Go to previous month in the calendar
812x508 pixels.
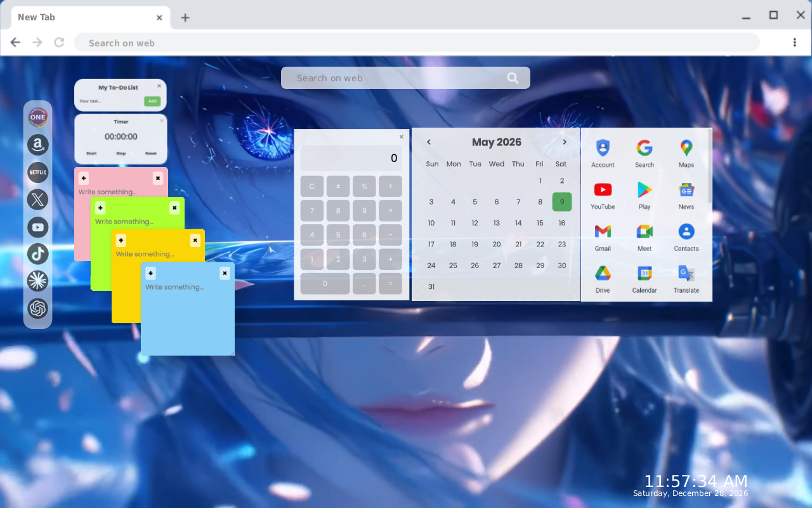coord(429,142)
